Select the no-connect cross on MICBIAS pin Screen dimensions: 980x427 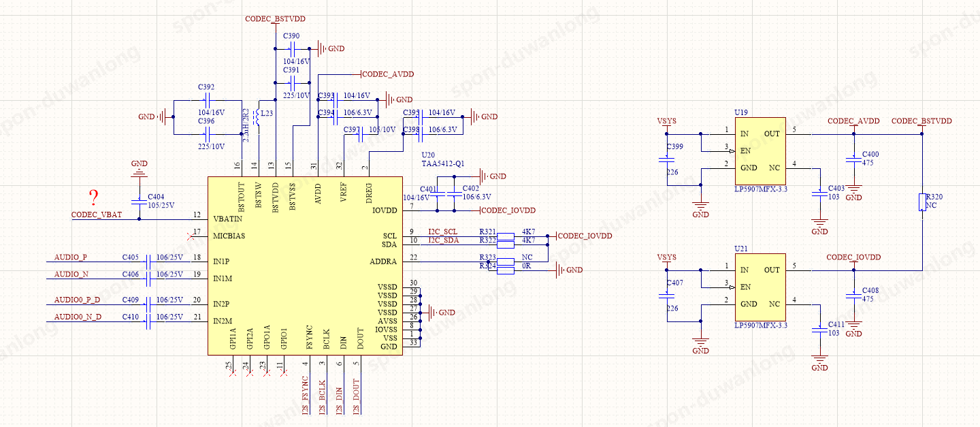190,236
